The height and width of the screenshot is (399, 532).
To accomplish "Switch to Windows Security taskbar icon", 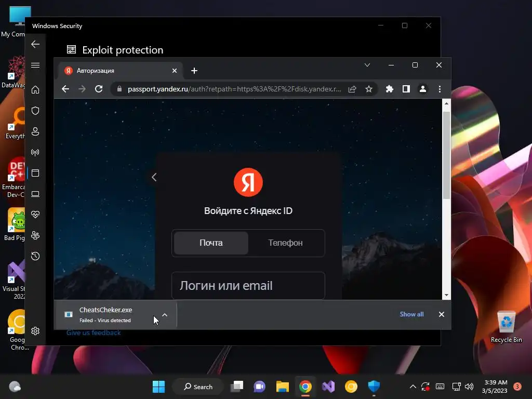I will click(374, 387).
